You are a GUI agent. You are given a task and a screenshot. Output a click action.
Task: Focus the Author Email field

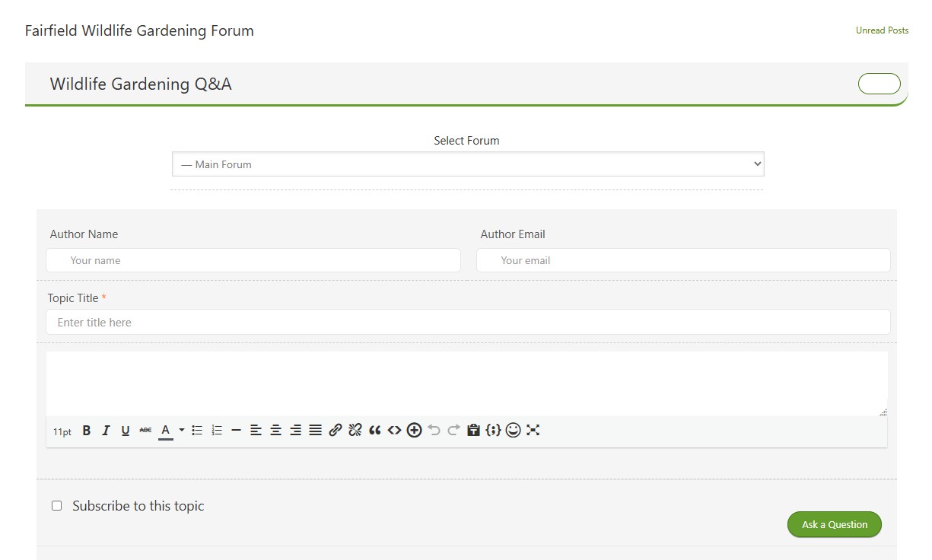point(683,260)
